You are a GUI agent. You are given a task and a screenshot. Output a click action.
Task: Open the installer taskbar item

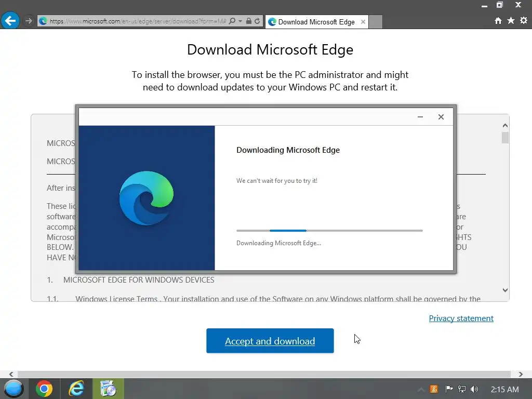108,389
